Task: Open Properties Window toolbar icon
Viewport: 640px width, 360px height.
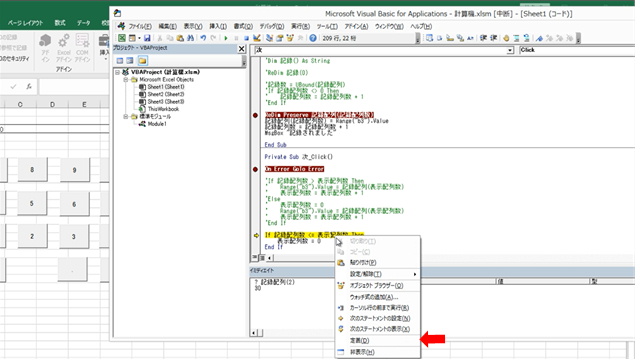Action: 280,38
